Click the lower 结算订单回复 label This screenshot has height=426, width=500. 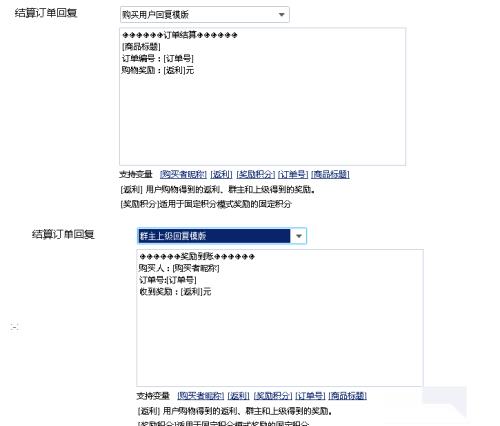(x=63, y=234)
